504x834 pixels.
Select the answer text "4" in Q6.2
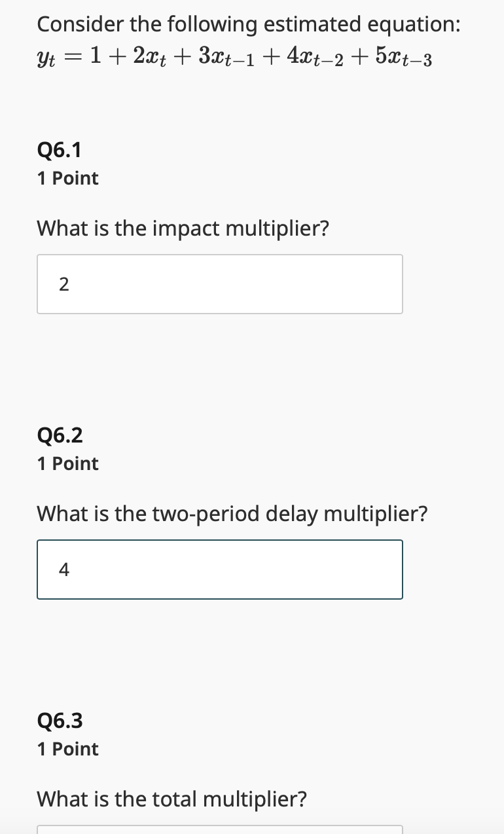pyautogui.click(x=63, y=570)
